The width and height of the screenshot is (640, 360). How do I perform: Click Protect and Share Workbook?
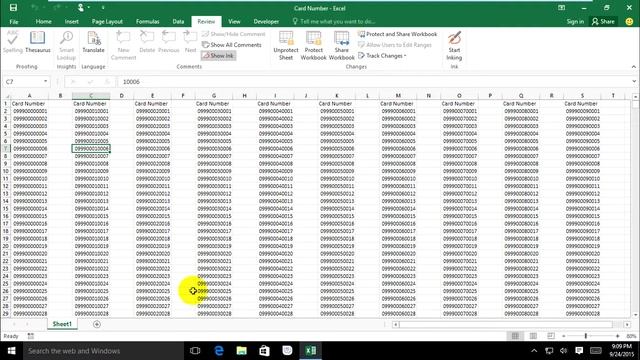pos(397,34)
